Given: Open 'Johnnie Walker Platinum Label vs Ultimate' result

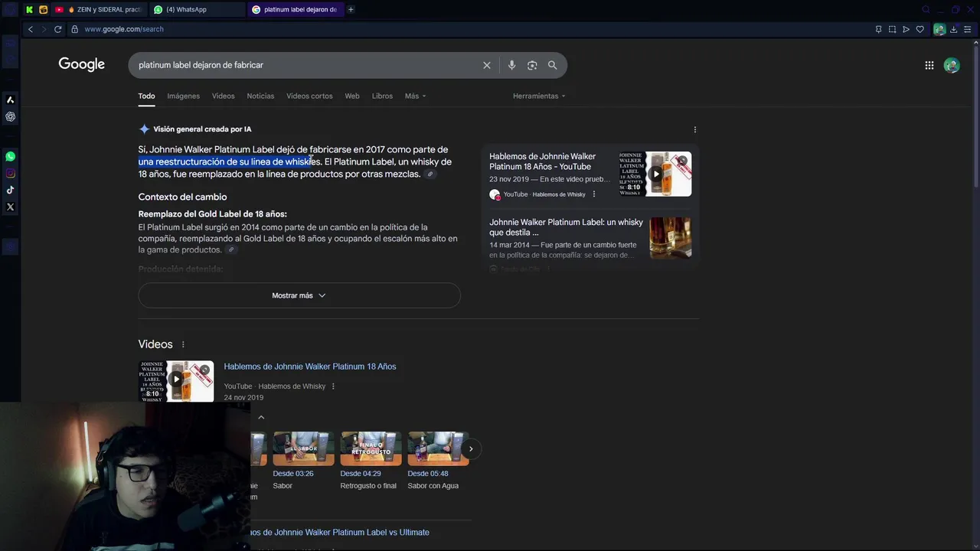Looking at the screenshot, I should click(340, 533).
